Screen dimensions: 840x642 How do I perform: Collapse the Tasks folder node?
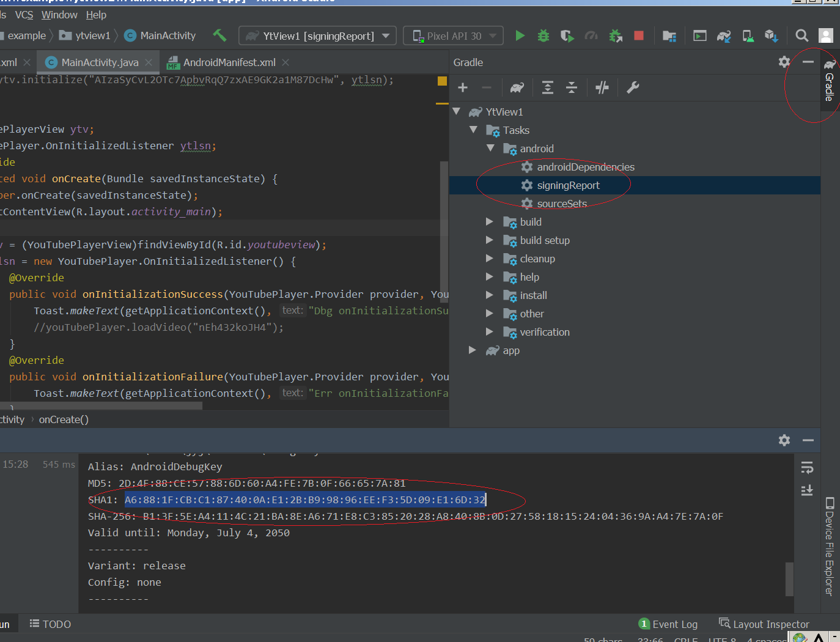(x=473, y=130)
